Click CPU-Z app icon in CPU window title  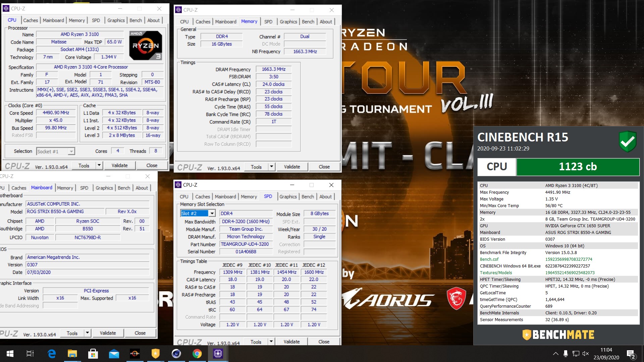[x=6, y=8]
